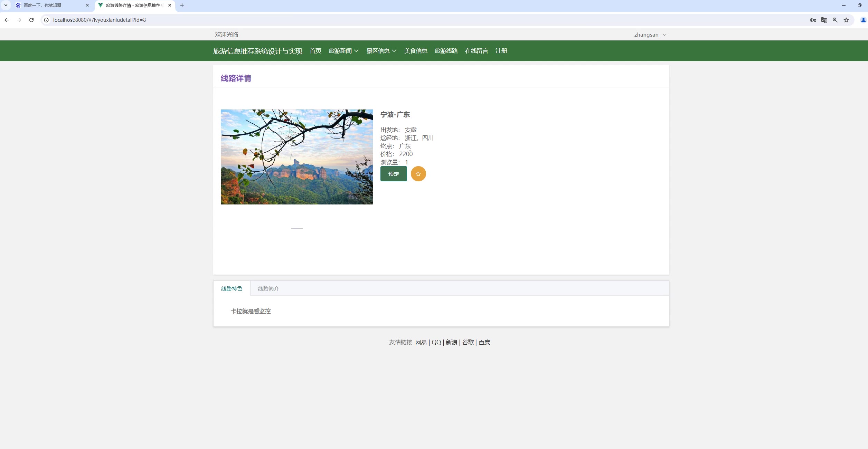Open the Google Translate icon
868x449 pixels.
824,20
